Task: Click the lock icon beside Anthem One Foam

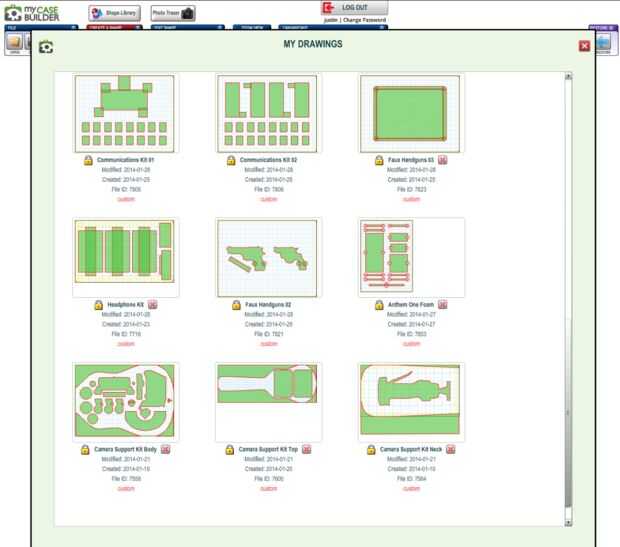Action: pos(379,305)
